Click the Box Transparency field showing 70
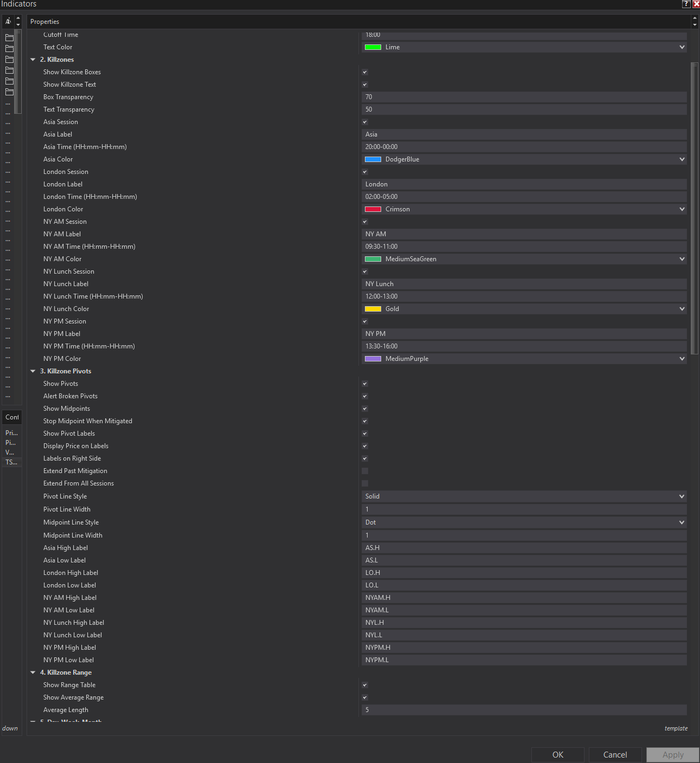Image resolution: width=700 pixels, height=763 pixels. pos(524,97)
